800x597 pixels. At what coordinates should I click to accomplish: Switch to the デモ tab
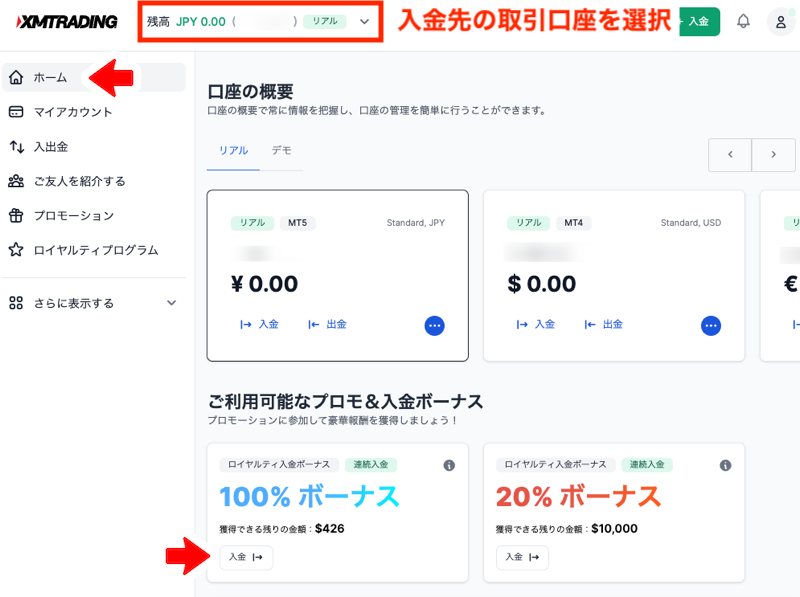click(281, 151)
